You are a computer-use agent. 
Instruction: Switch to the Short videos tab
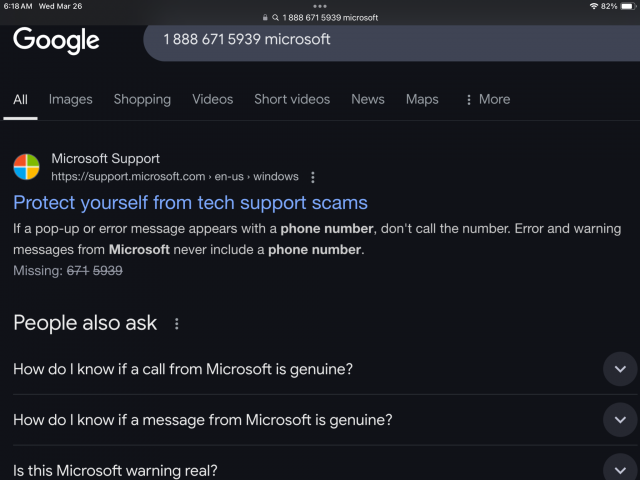point(292,99)
